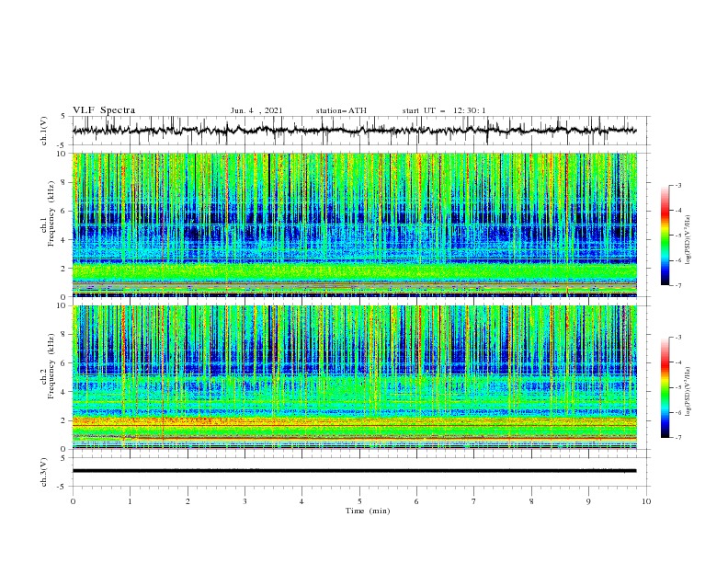
Task: Click the ch.2 PSD color bar
Action: [665, 387]
